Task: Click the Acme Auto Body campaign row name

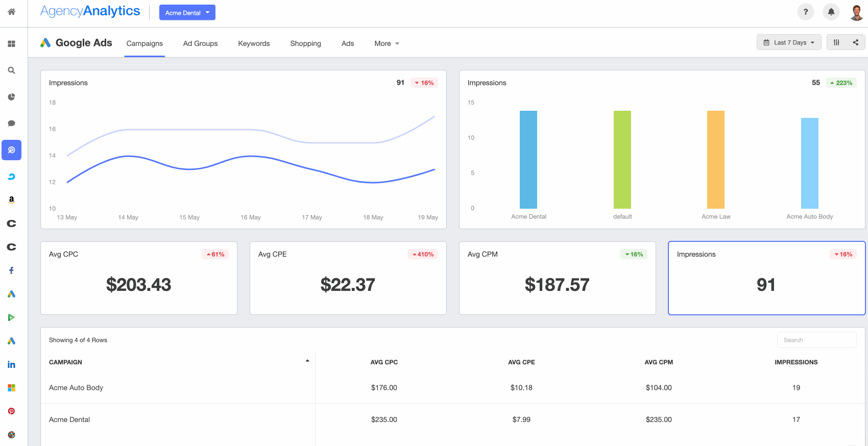Action: point(76,388)
